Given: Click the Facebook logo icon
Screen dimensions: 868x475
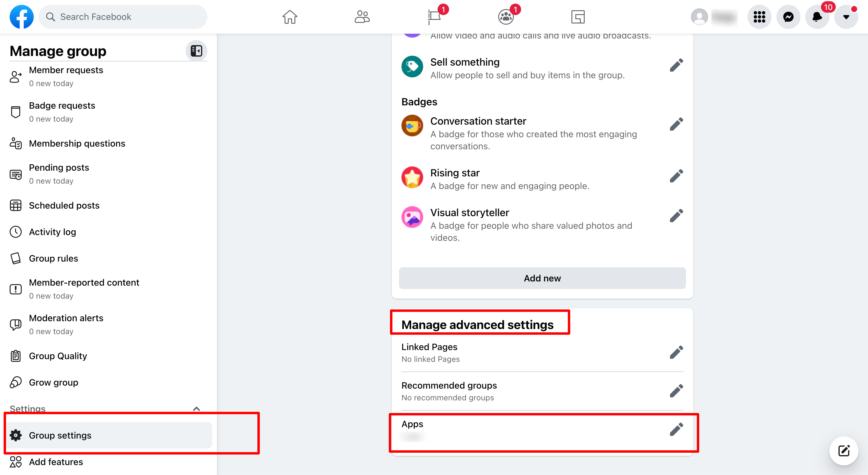Looking at the screenshot, I should (x=22, y=17).
